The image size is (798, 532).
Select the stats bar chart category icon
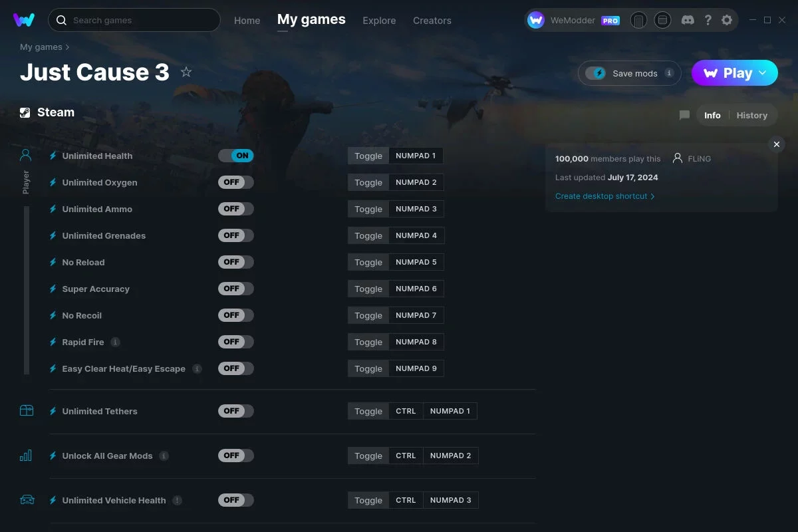(26, 456)
